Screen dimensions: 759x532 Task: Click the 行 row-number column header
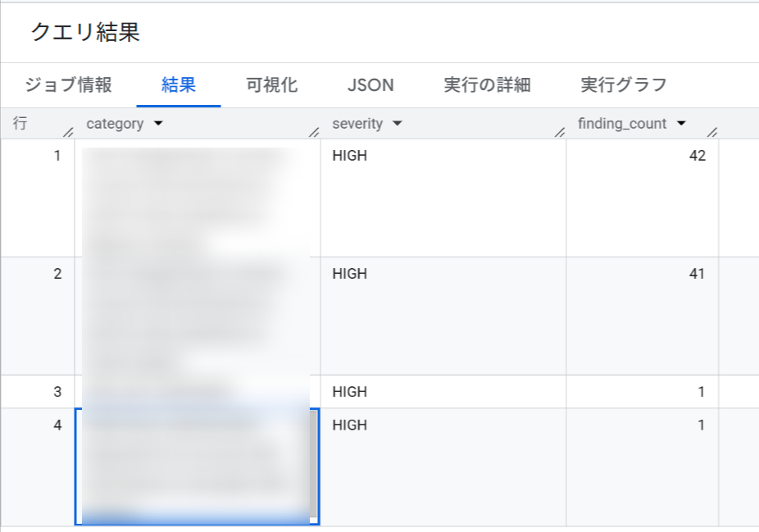(x=20, y=123)
